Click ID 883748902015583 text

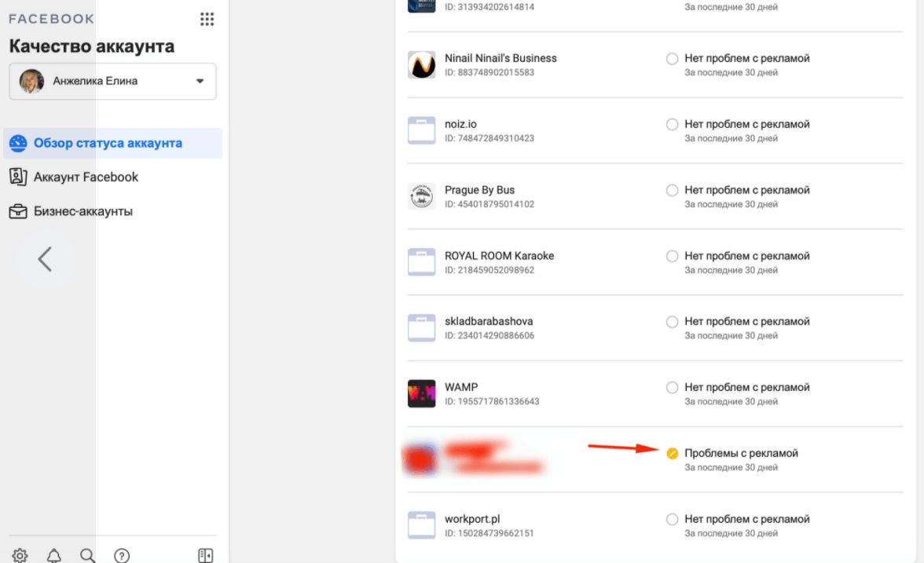489,72
